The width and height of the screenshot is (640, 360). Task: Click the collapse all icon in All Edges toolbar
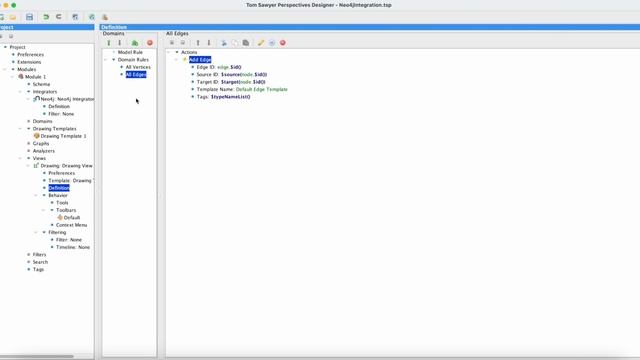coord(183,43)
